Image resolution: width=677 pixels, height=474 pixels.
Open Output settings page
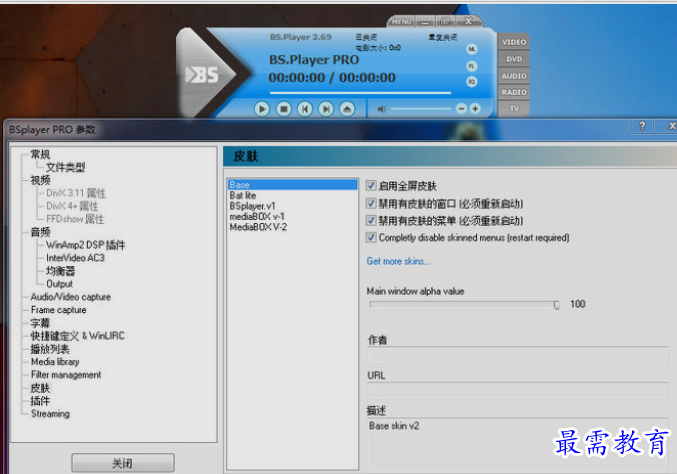(x=59, y=284)
